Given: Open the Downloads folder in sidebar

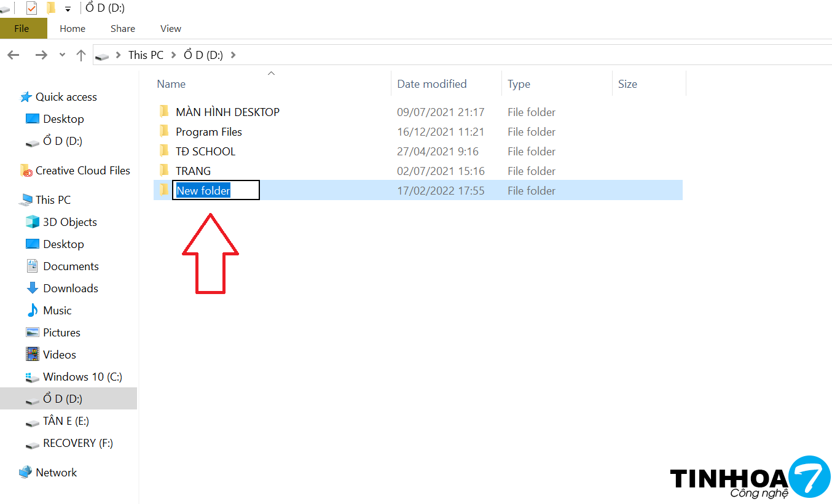Looking at the screenshot, I should click(x=70, y=289).
